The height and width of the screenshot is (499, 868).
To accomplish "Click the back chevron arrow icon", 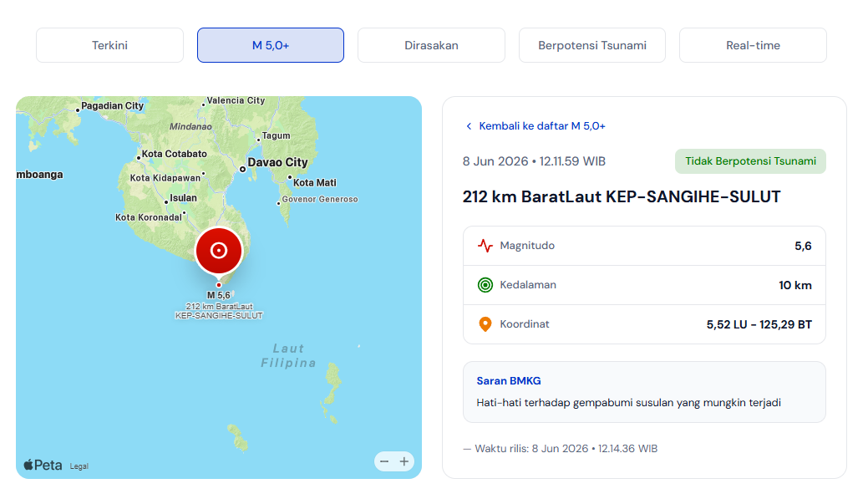I will (x=469, y=126).
